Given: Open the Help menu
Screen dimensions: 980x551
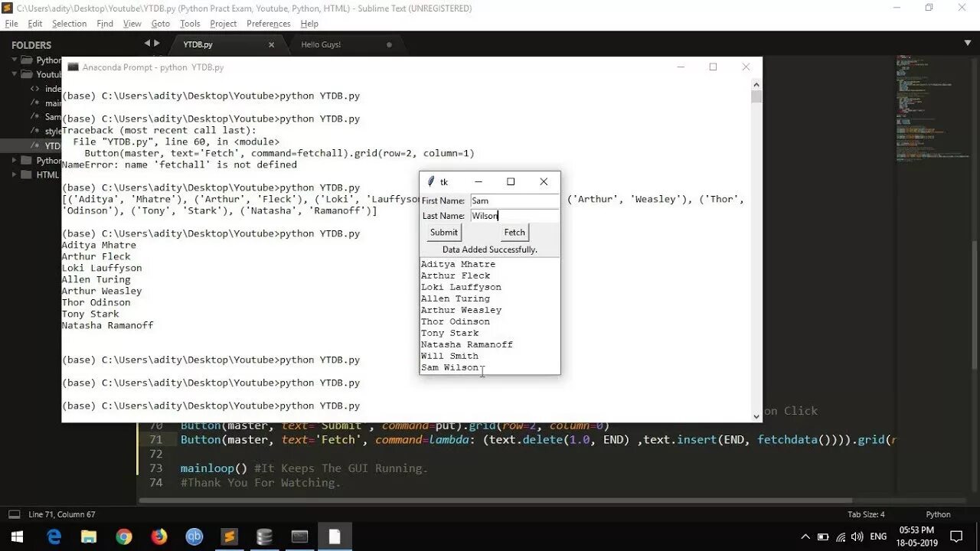Looking at the screenshot, I should [309, 24].
